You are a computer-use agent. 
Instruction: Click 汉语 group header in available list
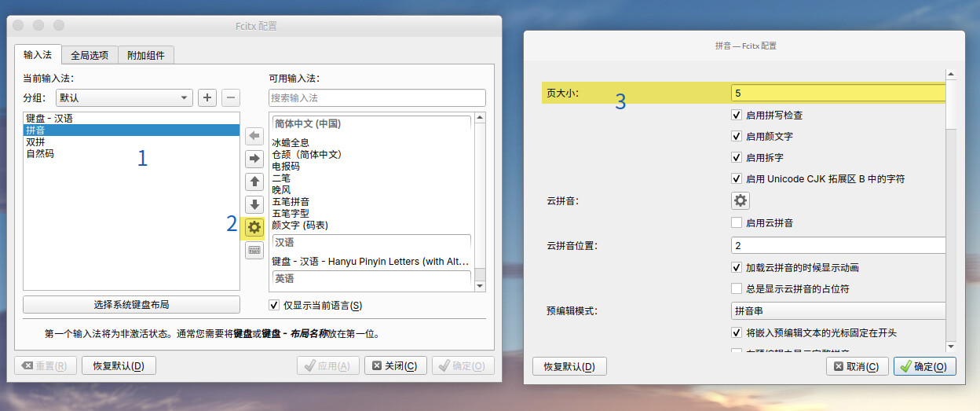tap(371, 243)
